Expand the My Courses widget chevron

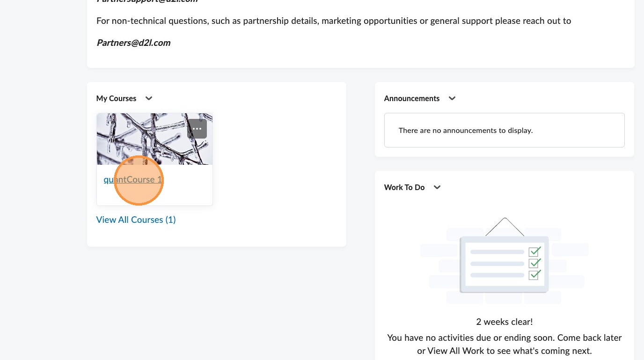coord(149,98)
